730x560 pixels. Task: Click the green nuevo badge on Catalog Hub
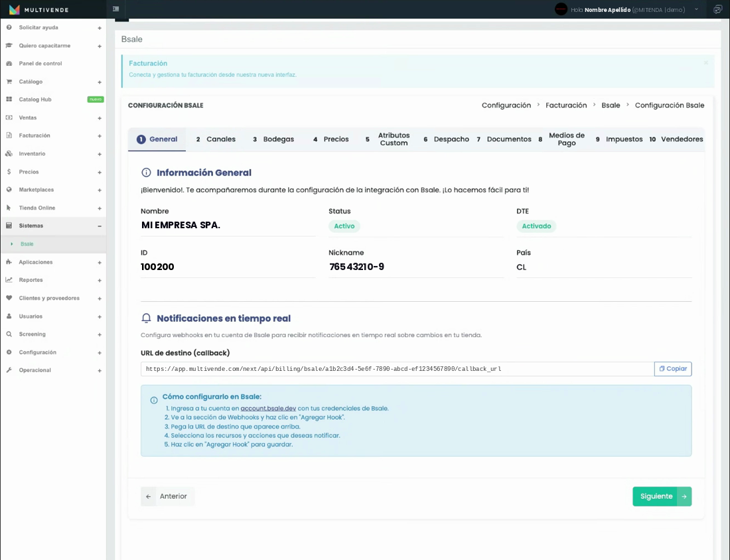(96, 99)
